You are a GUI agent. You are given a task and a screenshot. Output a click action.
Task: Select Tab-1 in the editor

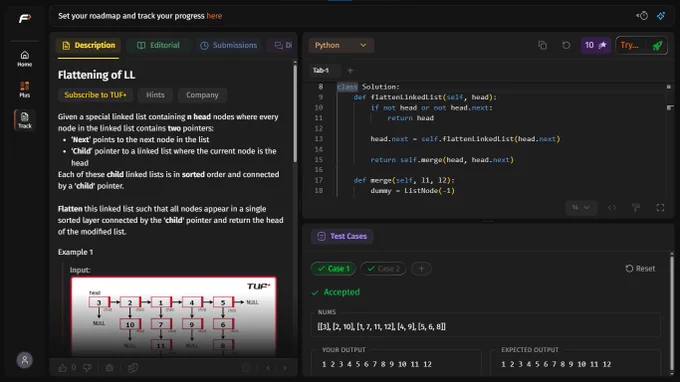(321, 70)
